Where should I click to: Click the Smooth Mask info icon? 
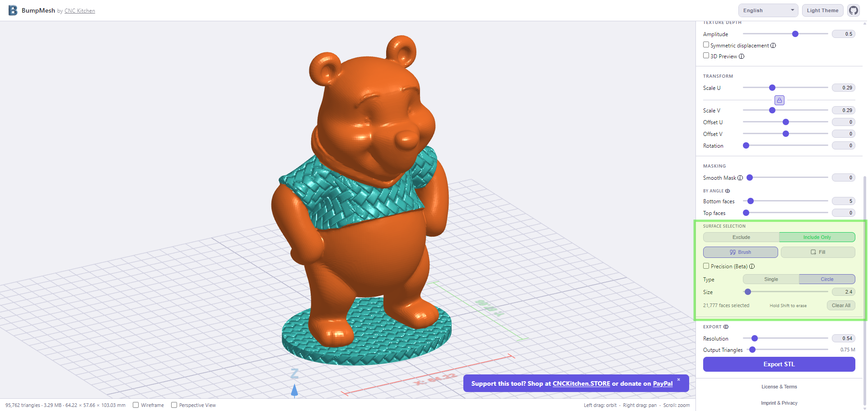(x=740, y=178)
